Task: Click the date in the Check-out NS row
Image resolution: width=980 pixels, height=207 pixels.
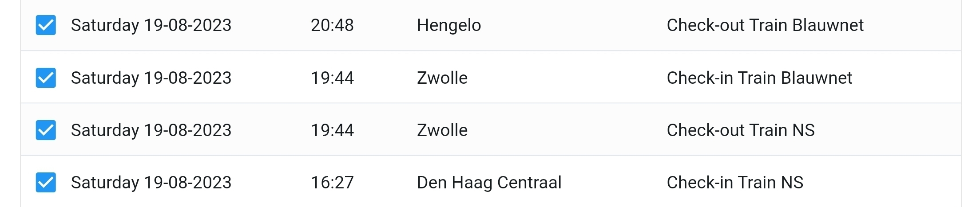Action: (x=151, y=131)
